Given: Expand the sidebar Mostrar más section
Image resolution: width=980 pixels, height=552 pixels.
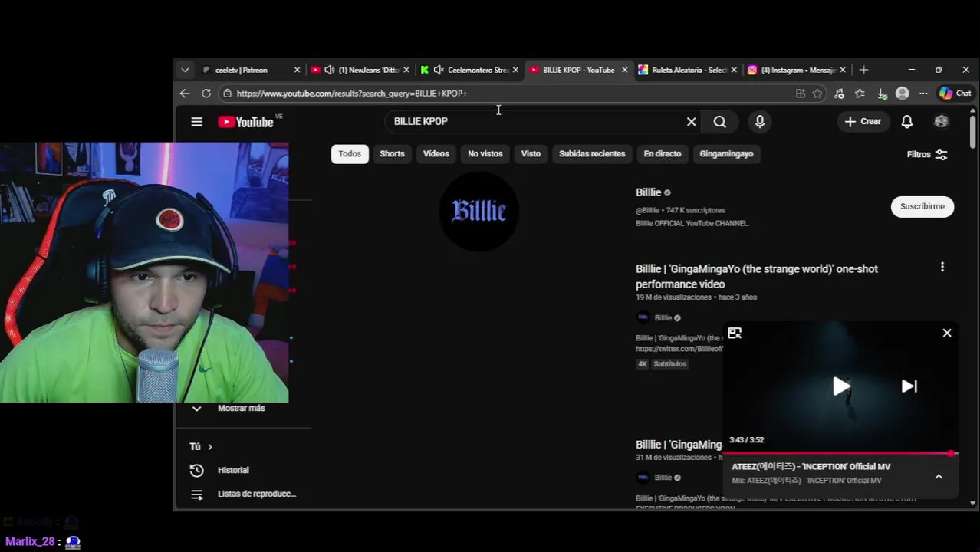Looking at the screenshot, I should tap(241, 408).
